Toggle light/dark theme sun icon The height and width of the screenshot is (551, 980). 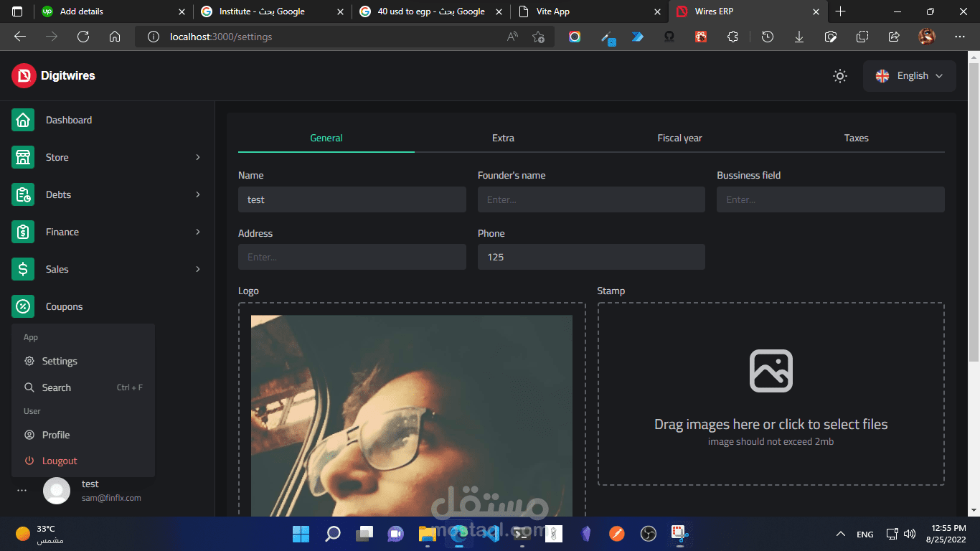840,76
